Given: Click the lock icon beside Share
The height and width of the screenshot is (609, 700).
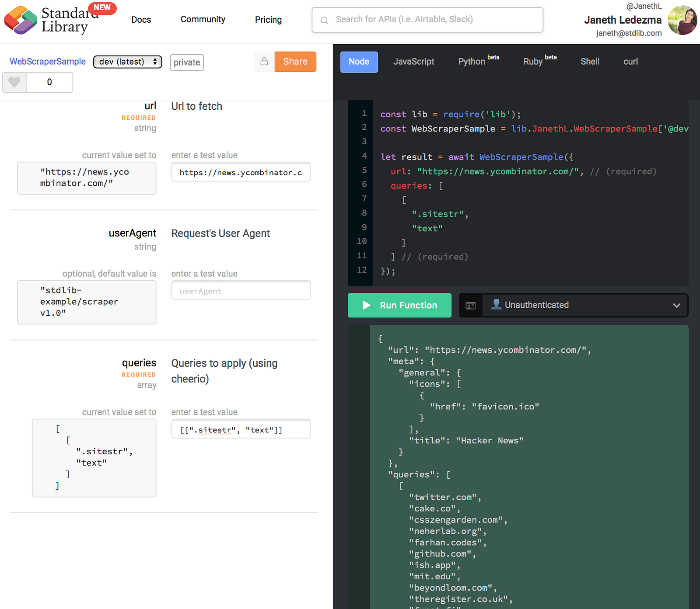Looking at the screenshot, I should (x=264, y=62).
